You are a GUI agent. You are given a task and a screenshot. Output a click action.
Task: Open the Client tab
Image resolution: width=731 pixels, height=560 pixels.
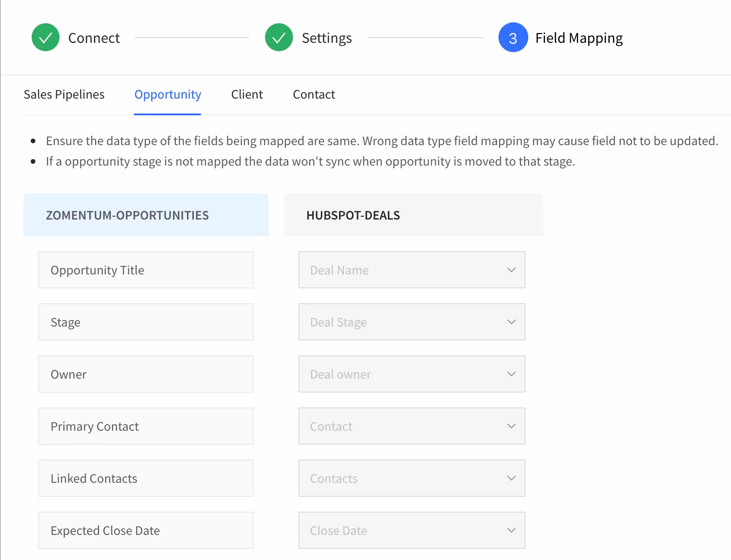pyautogui.click(x=247, y=94)
